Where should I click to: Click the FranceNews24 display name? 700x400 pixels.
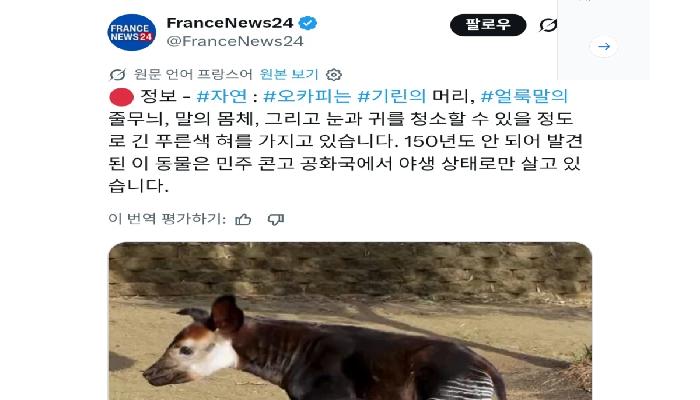click(229, 23)
